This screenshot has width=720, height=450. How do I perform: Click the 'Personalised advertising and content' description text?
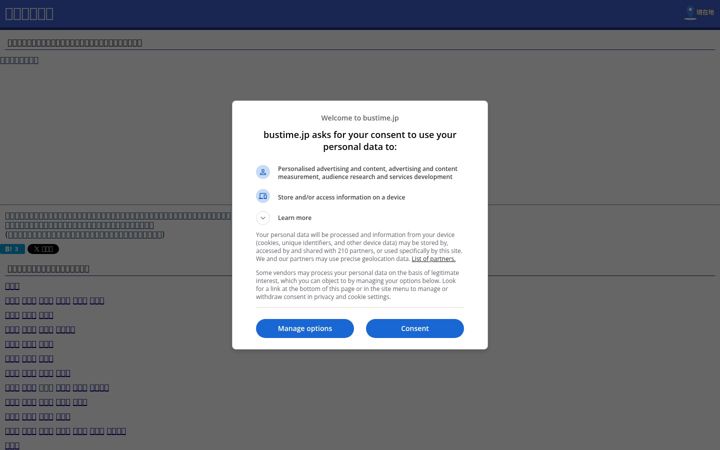tap(367, 173)
